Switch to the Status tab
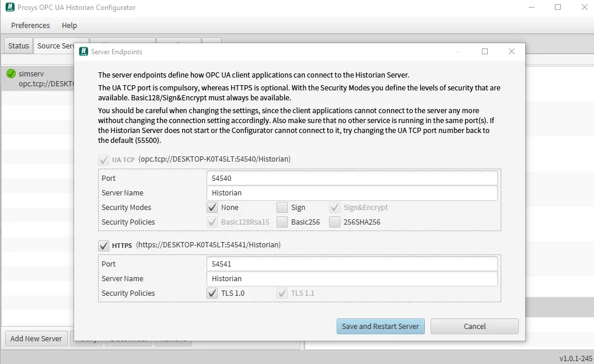The height and width of the screenshot is (364, 594). coord(19,46)
